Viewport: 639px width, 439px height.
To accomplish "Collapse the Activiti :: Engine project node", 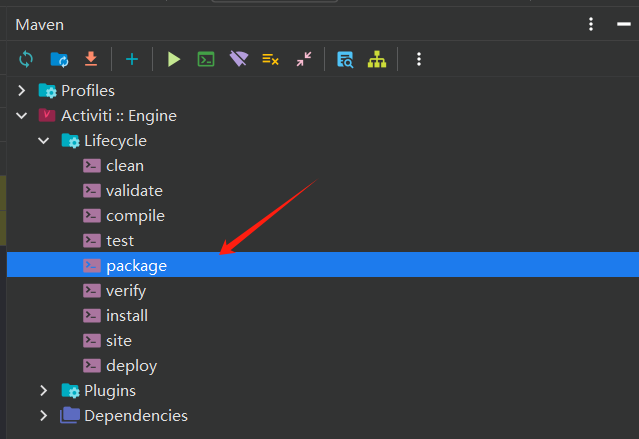I will click(21, 116).
